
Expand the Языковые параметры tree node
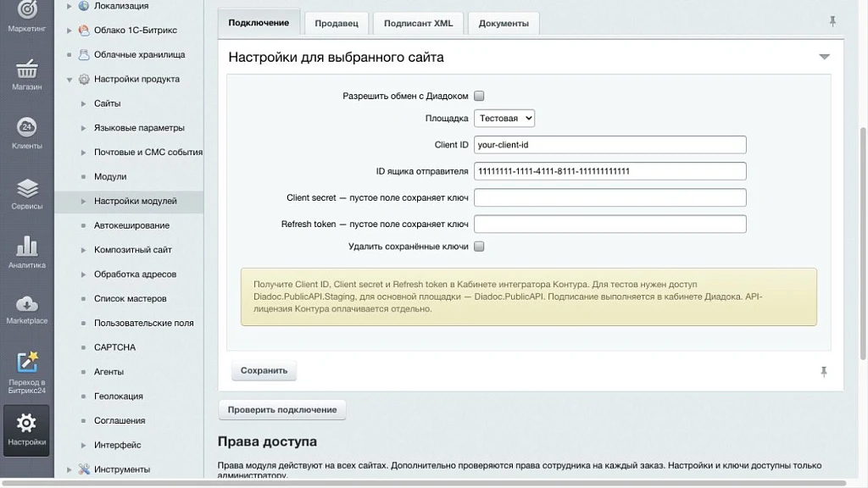click(83, 128)
